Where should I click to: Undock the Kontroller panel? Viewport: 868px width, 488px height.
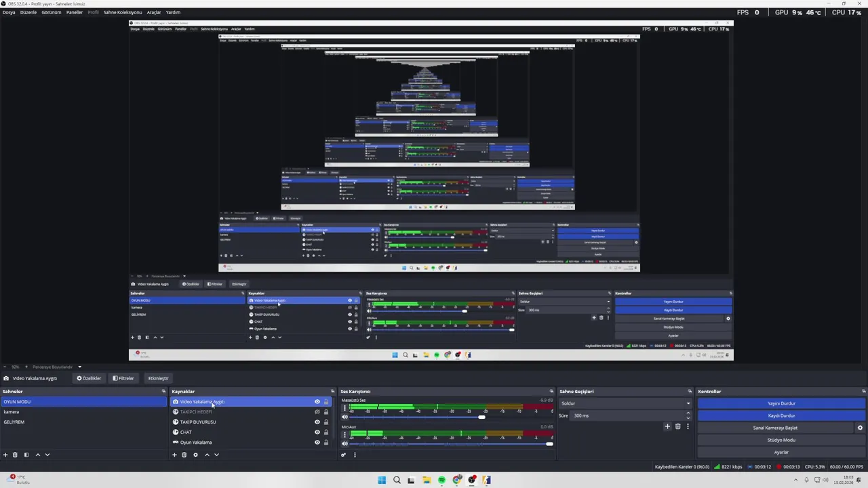[863, 391]
